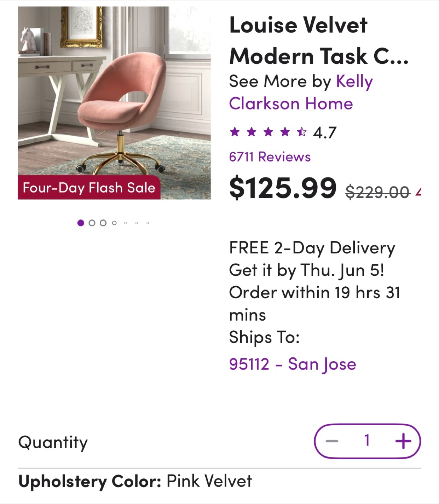Go to the second image carousel dot
Screen dimensions: 439x504
tap(92, 223)
